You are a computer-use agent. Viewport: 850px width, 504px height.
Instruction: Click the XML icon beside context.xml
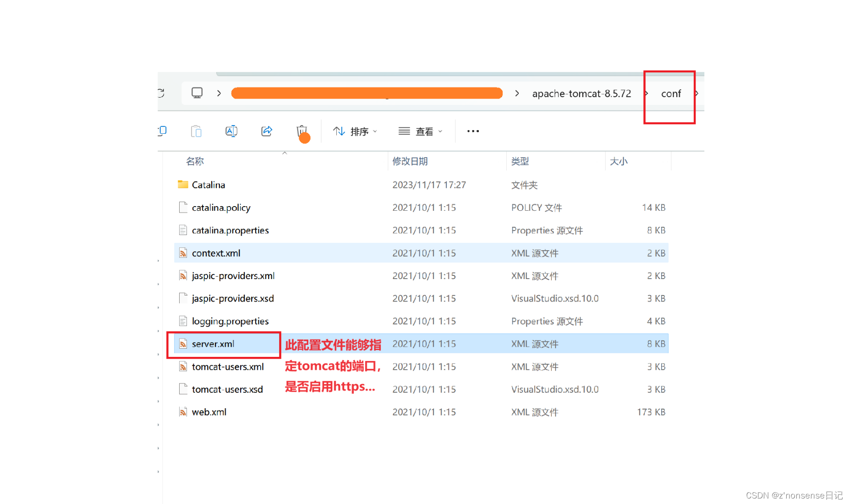(x=183, y=253)
